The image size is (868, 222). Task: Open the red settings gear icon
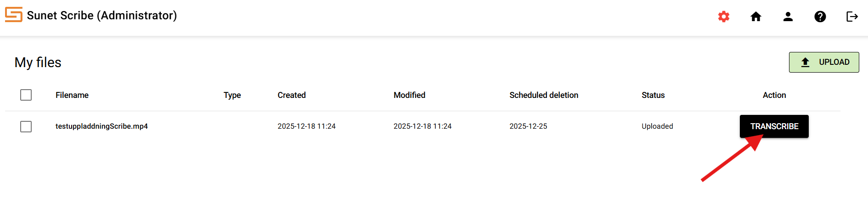(724, 17)
